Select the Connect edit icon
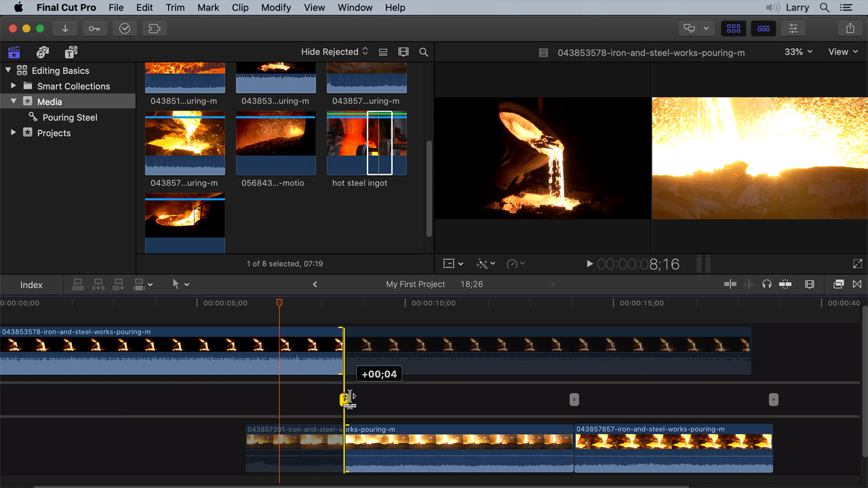This screenshot has width=868, height=488. click(x=78, y=285)
